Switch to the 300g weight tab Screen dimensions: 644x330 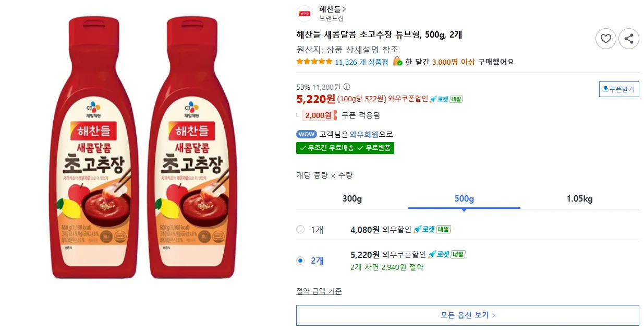(x=352, y=199)
